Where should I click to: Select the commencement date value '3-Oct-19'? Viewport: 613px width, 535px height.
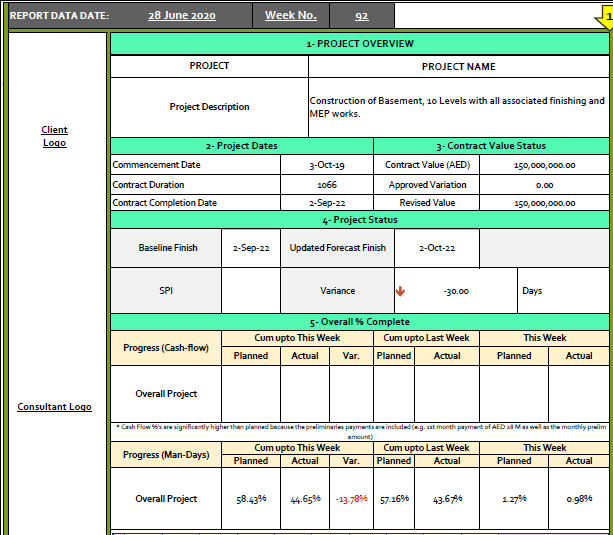[327, 165]
